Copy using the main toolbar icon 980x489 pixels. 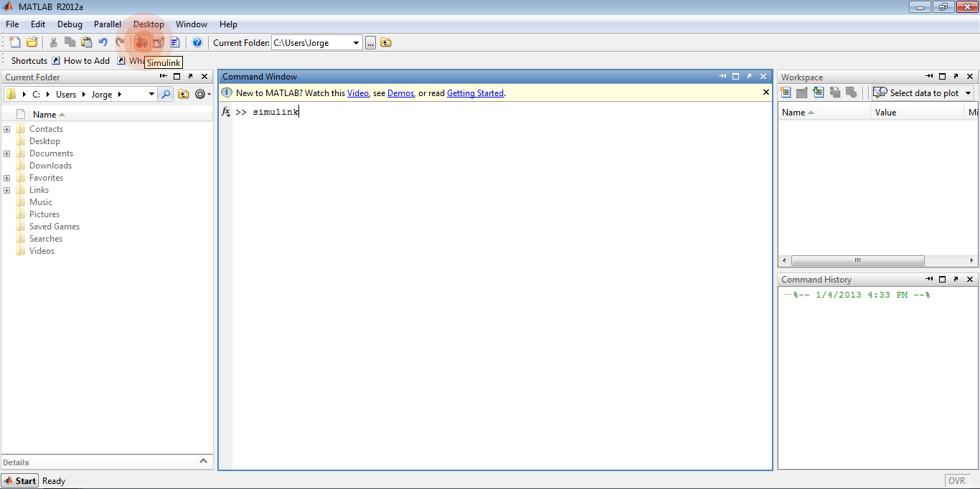coord(70,42)
